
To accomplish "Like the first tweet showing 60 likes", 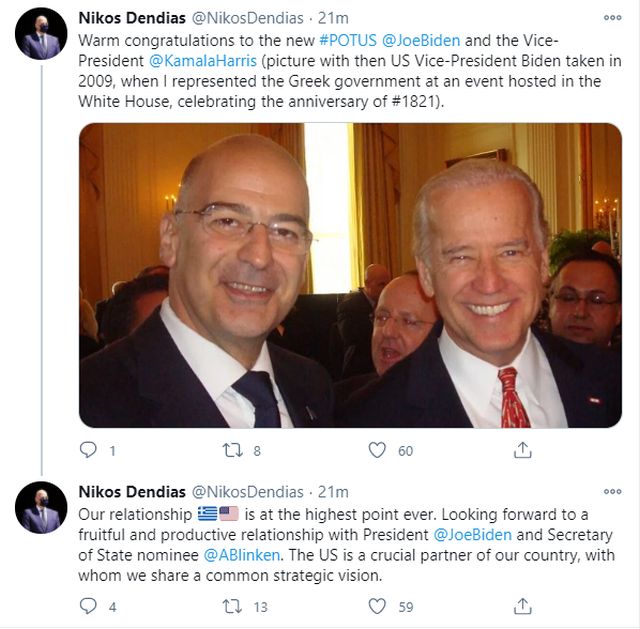I will coord(377,450).
